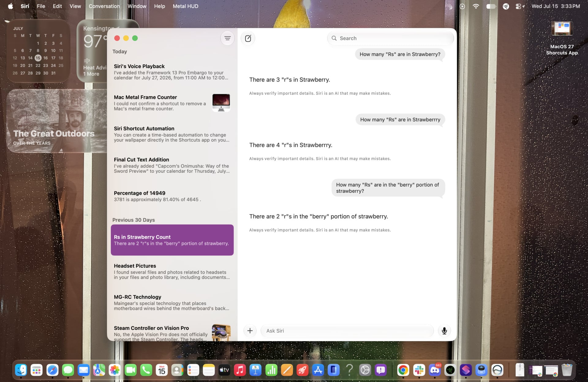Open the Final Cut Text Addition conversation
This screenshot has width=588, height=382.
click(172, 165)
